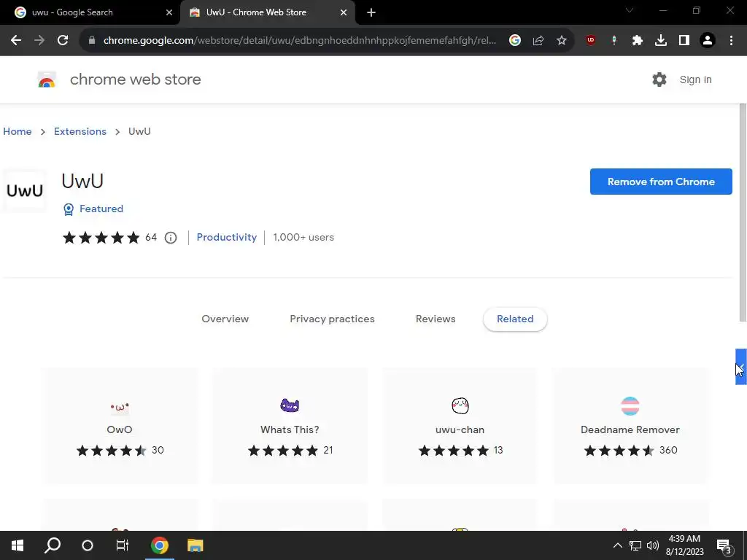Reload the current page
Screen dimensions: 747x560
coord(63,41)
